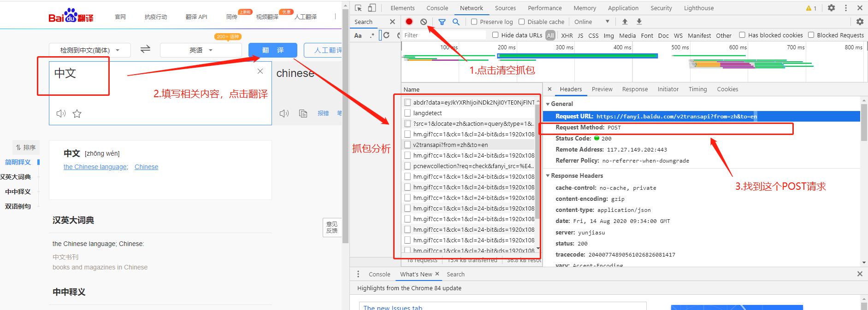This screenshot has height=310, width=868.
Task: Open the Cookies tab of request
Action: point(727,89)
